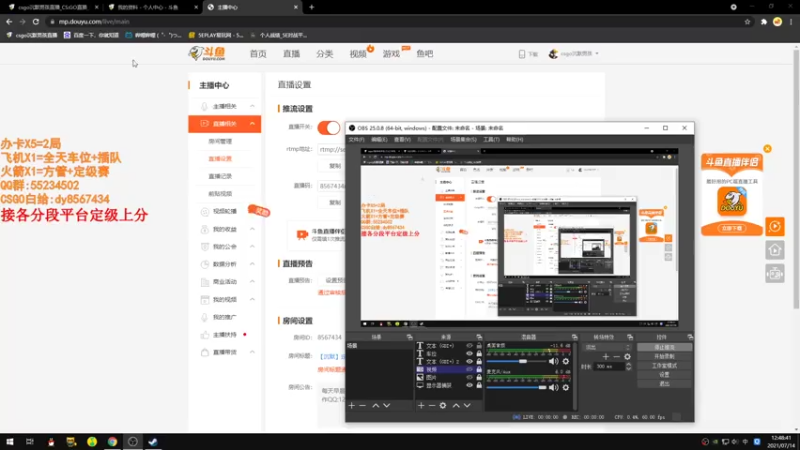The width and height of the screenshot is (800, 450).
Task: Add a new scene with plus icon
Action: pyautogui.click(x=352, y=406)
